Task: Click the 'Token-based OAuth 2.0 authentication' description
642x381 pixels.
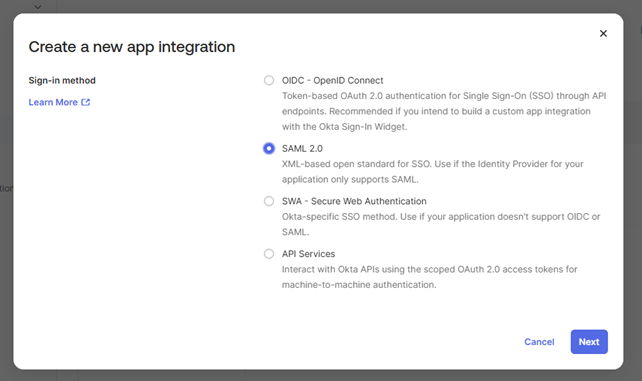Action: [x=444, y=111]
